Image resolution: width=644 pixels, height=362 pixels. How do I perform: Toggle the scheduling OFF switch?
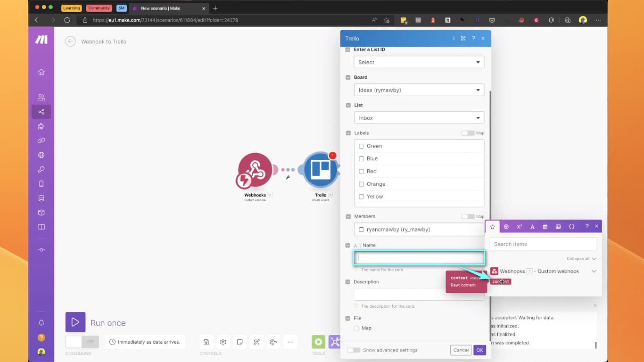[x=82, y=342]
